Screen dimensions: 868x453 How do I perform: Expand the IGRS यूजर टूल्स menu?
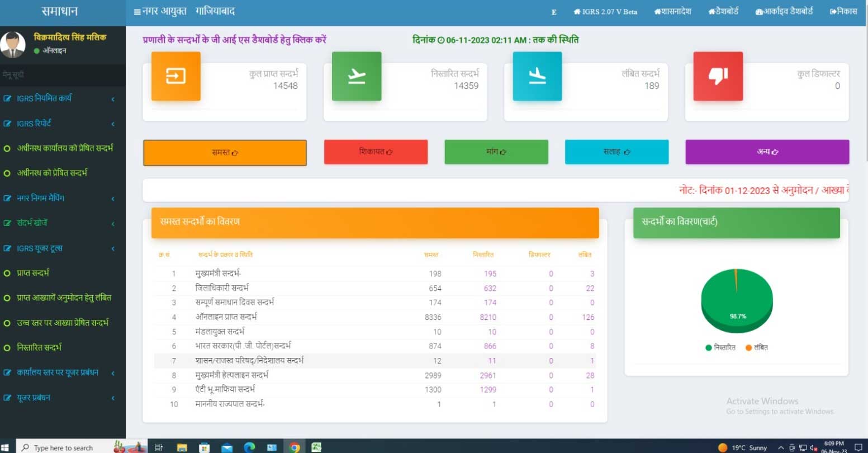pyautogui.click(x=39, y=248)
